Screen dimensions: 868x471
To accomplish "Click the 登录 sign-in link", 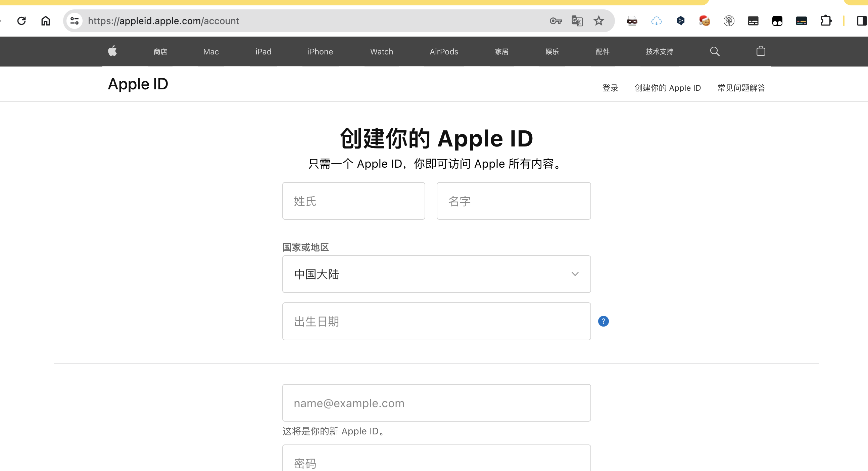I will (x=610, y=88).
